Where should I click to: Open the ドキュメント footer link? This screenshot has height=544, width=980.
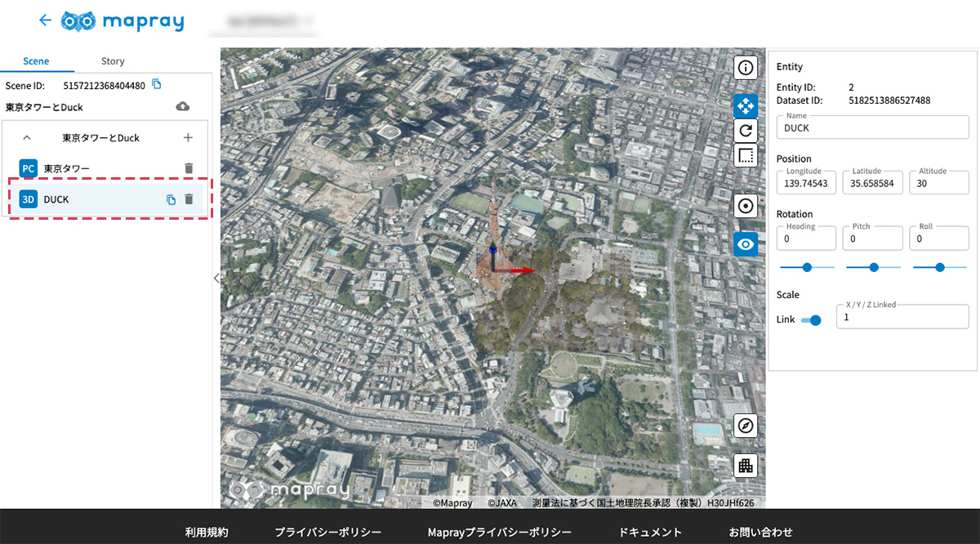[650, 532]
